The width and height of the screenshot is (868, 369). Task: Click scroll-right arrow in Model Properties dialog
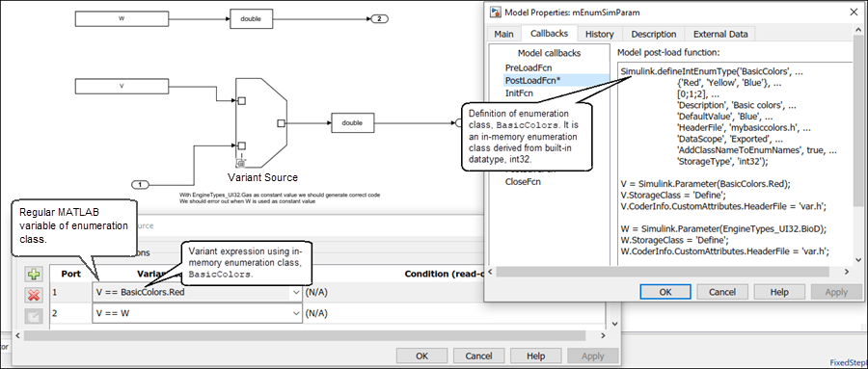(x=846, y=272)
